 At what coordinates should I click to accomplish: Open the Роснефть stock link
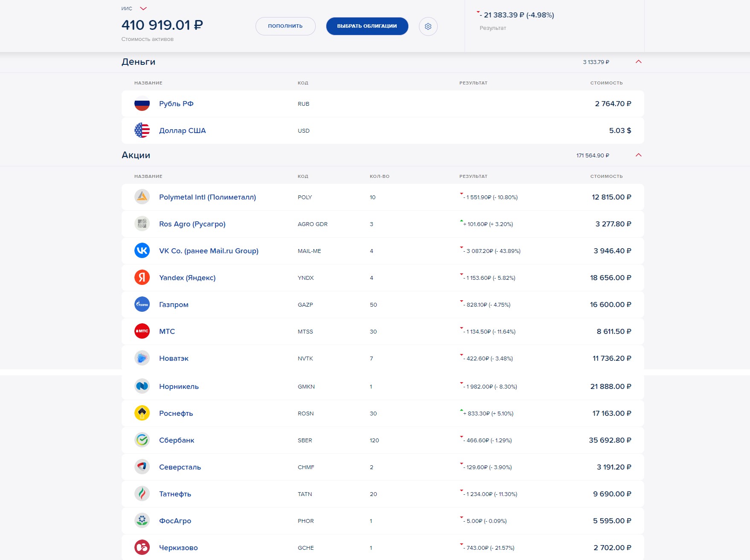tap(176, 413)
